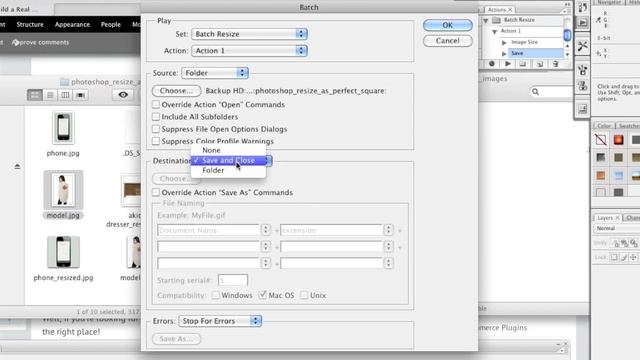Switch to the Layers tab
640x360 pixels.
click(607, 218)
